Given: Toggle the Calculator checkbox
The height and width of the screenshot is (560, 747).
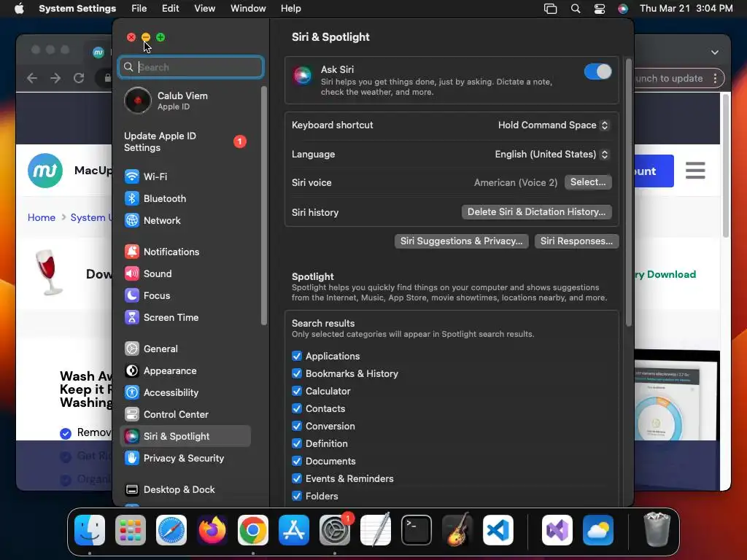Looking at the screenshot, I should click(297, 392).
